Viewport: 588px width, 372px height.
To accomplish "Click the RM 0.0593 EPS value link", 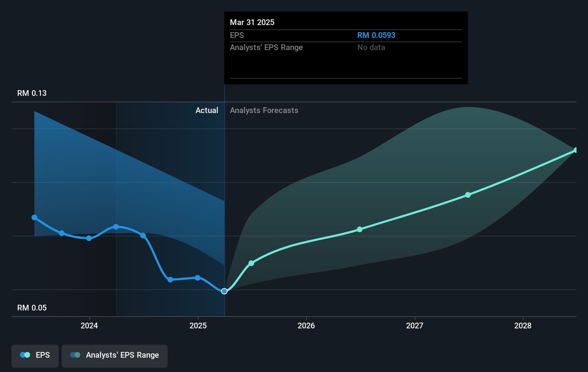I will pos(376,35).
